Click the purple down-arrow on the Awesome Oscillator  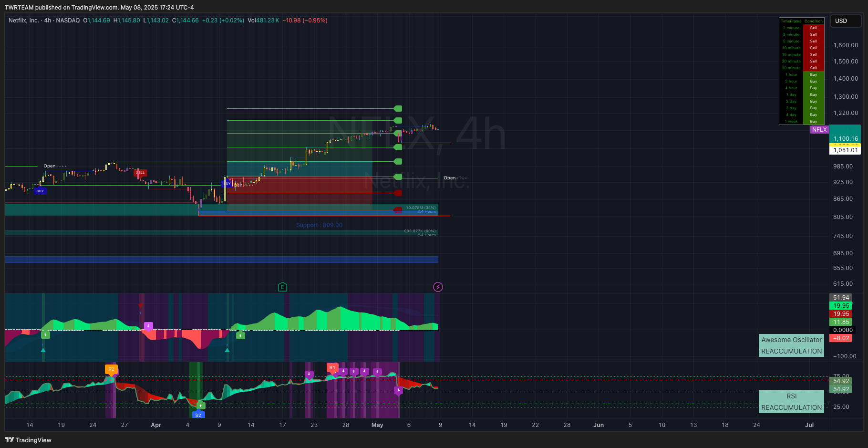pyautogui.click(x=148, y=326)
